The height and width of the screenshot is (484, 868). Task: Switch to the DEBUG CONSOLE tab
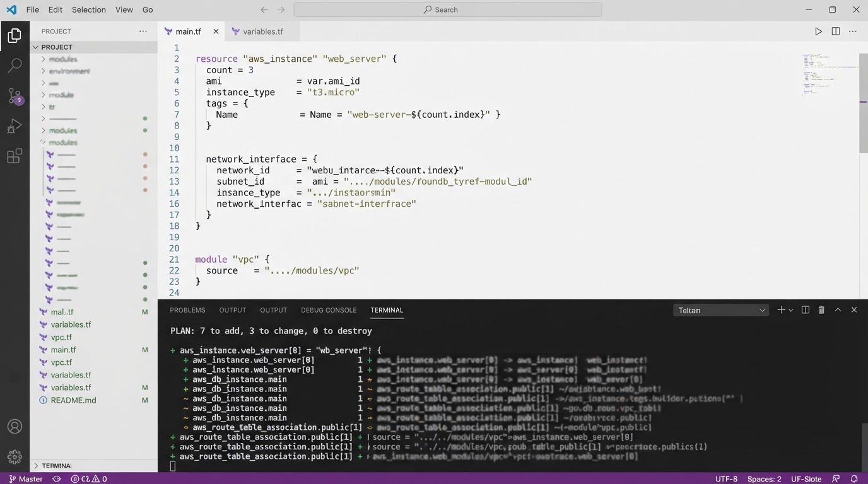point(329,310)
